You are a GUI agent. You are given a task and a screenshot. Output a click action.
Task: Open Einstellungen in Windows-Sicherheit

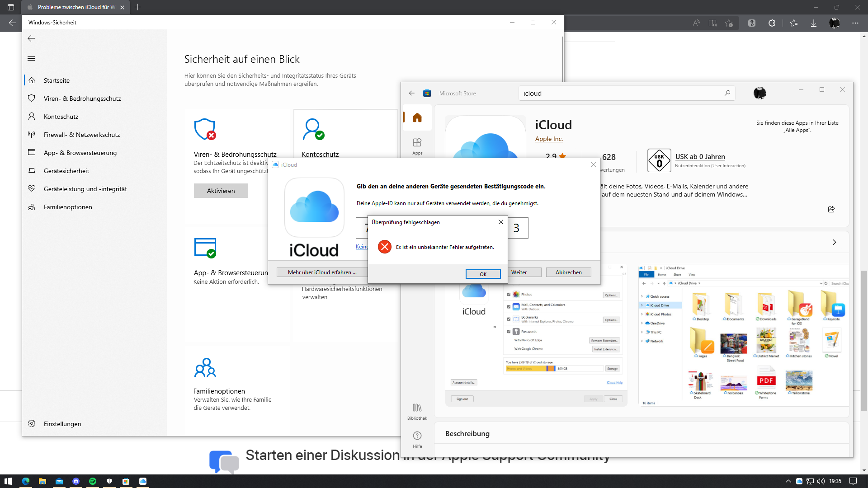[x=62, y=424]
